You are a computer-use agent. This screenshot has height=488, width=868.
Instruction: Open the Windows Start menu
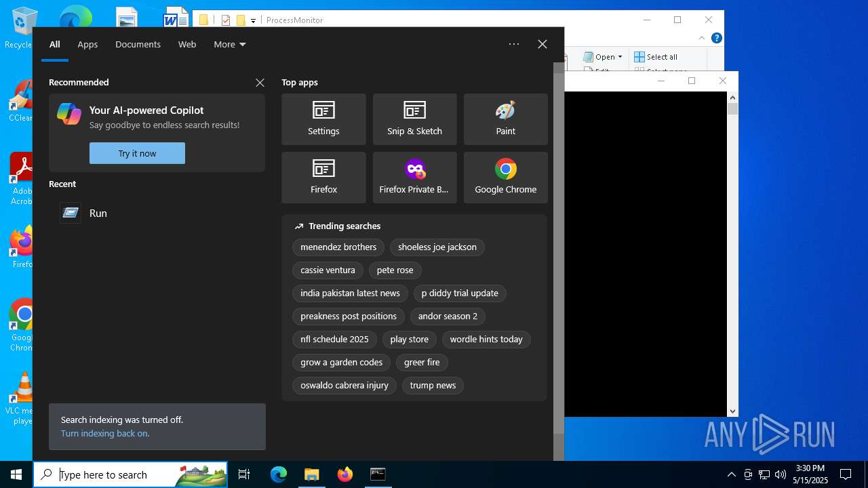tap(16, 474)
